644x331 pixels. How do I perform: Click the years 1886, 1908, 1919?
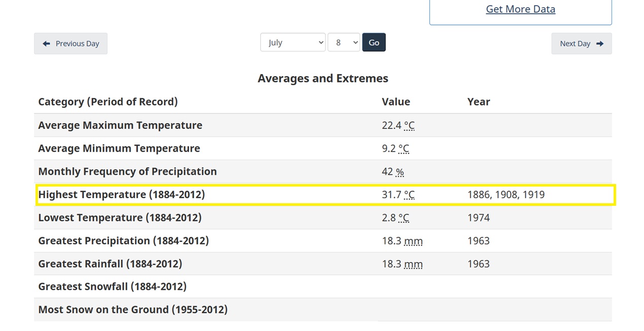[506, 195]
